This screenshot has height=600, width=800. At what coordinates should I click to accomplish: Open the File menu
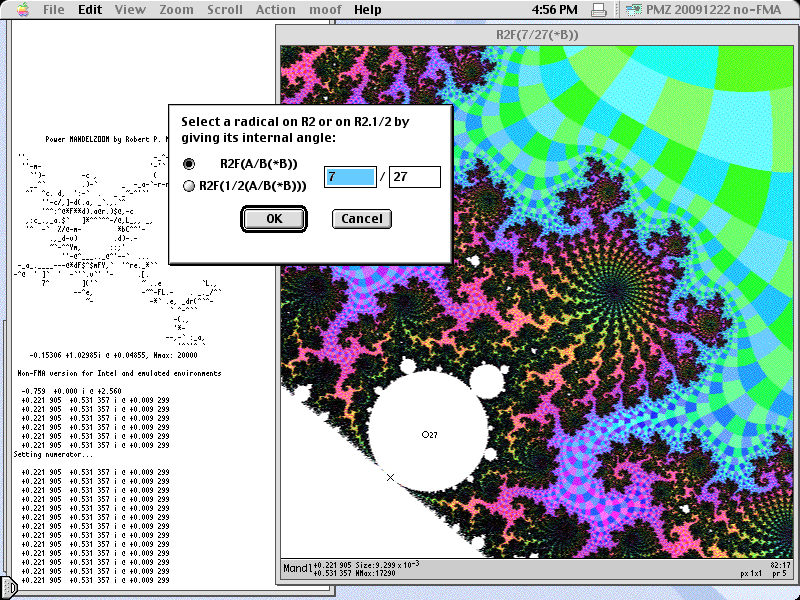[54, 10]
